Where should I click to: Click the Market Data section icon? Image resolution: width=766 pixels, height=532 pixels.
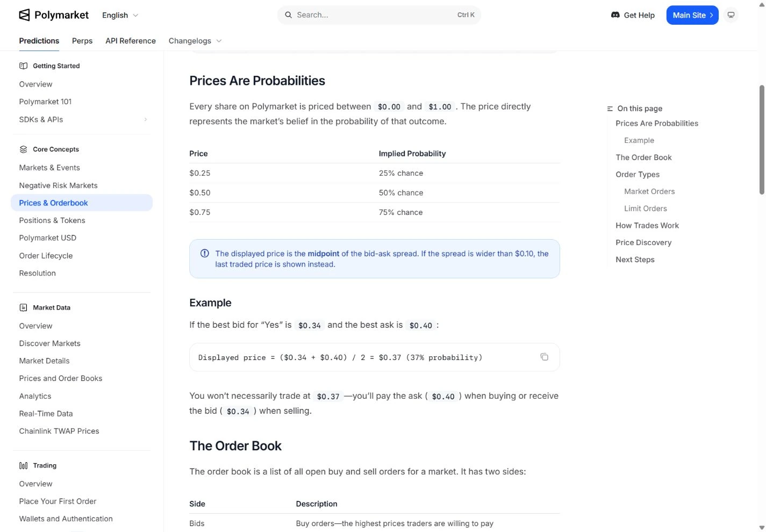click(23, 308)
